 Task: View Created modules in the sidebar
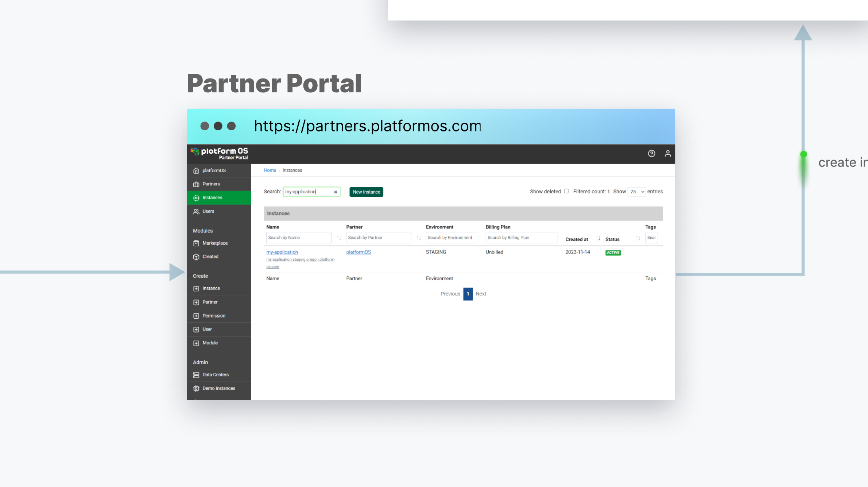(x=210, y=256)
